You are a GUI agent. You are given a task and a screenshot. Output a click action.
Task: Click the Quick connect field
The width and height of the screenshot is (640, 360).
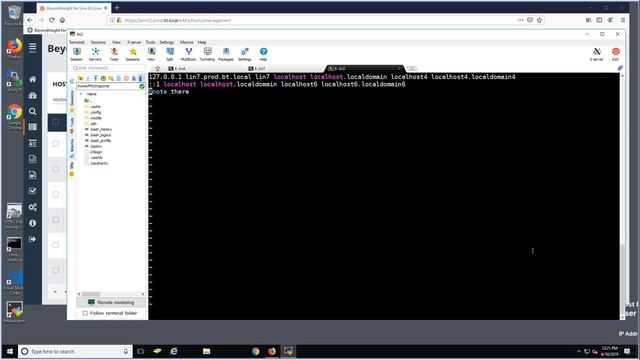click(107, 68)
